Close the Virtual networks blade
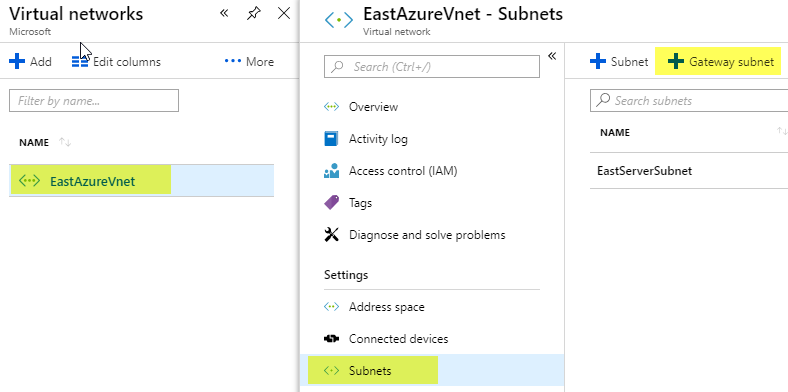This screenshot has width=788, height=392. (x=284, y=14)
